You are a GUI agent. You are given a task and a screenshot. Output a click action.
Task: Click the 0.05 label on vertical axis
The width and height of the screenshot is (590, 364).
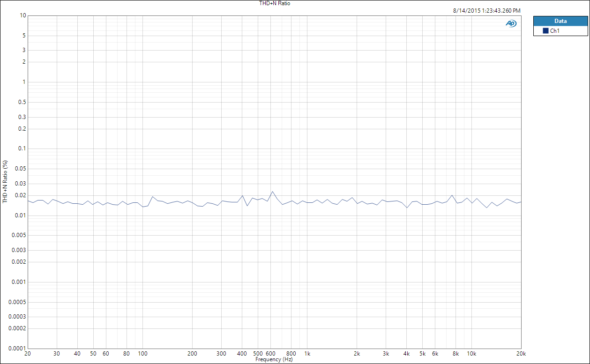point(20,169)
